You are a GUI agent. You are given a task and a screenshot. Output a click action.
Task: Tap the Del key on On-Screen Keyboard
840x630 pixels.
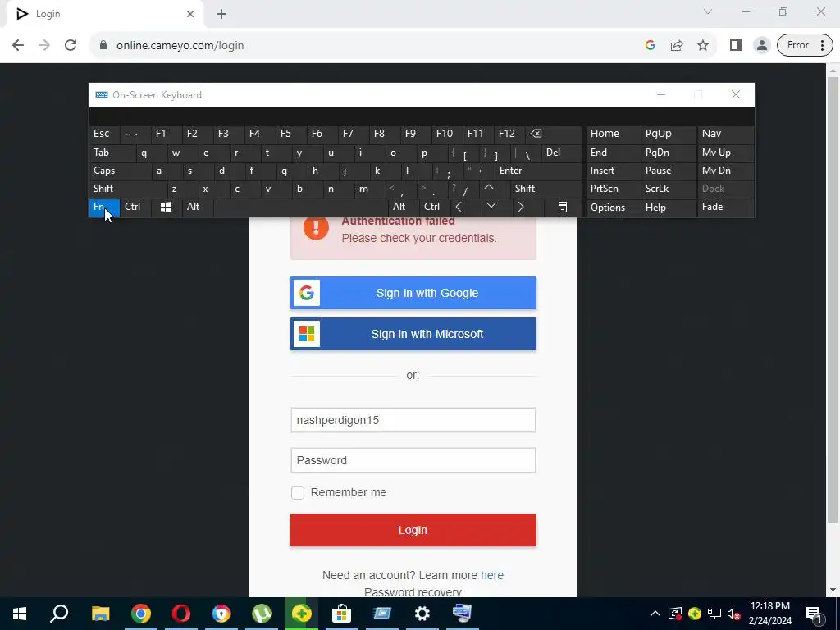pos(561,153)
